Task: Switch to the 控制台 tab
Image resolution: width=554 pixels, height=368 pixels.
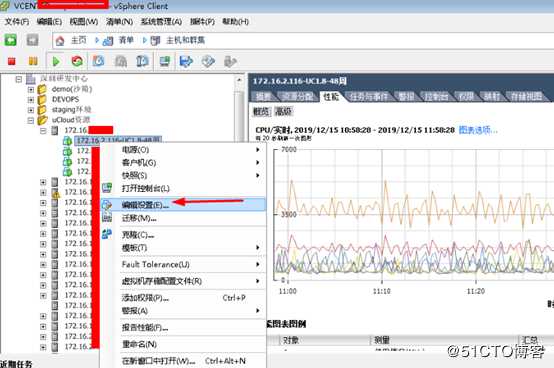Action: tap(437, 96)
